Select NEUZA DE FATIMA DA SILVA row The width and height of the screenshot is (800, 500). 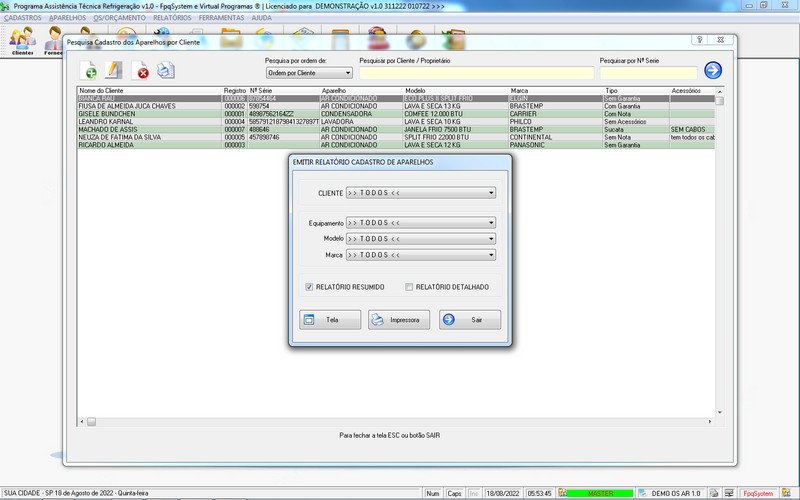396,137
